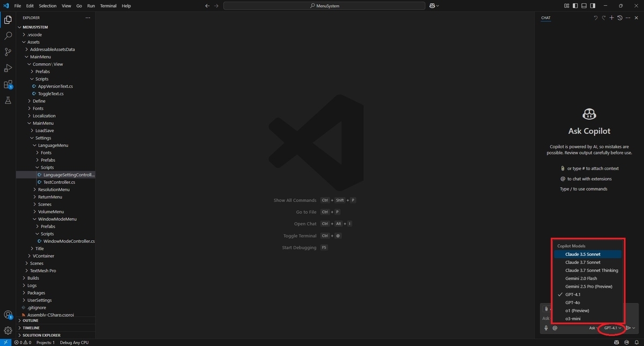The width and height of the screenshot is (644, 346).
Task: Open the Copilot title bar dropdown chevron
Action: [x=437, y=6]
